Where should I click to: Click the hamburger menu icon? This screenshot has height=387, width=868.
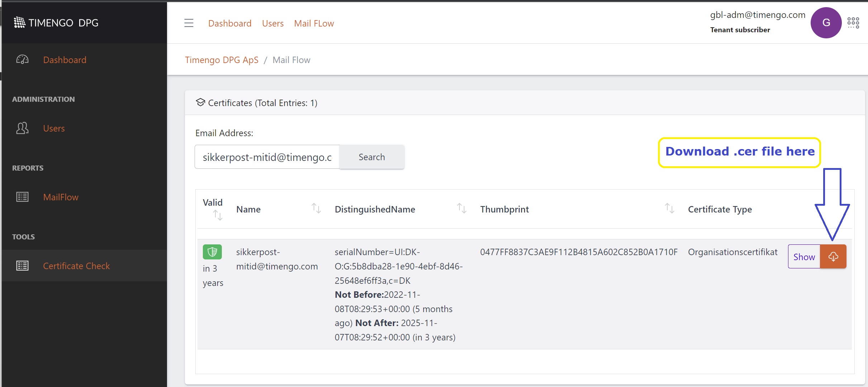pos(189,23)
